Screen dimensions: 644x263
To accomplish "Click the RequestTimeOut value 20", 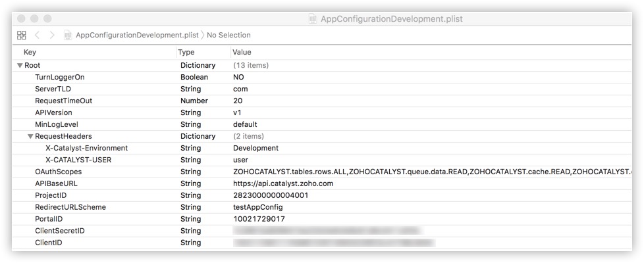I will (238, 101).
